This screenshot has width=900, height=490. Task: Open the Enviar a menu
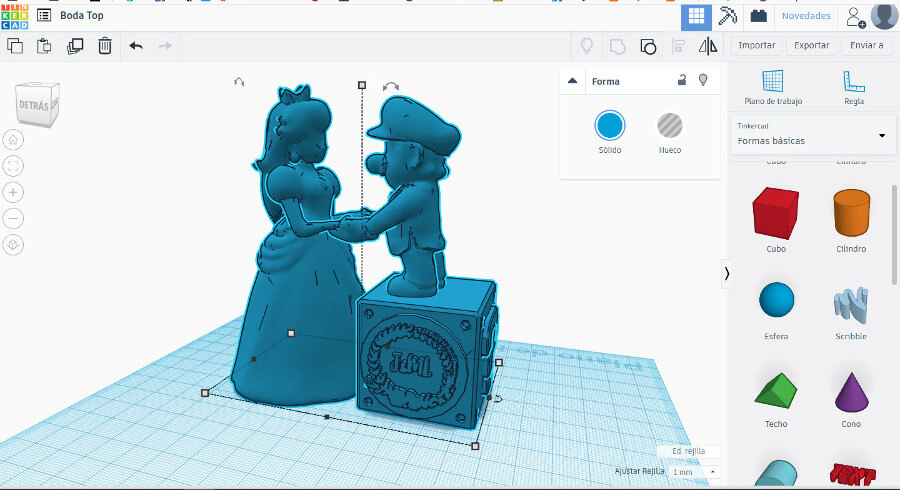click(866, 45)
